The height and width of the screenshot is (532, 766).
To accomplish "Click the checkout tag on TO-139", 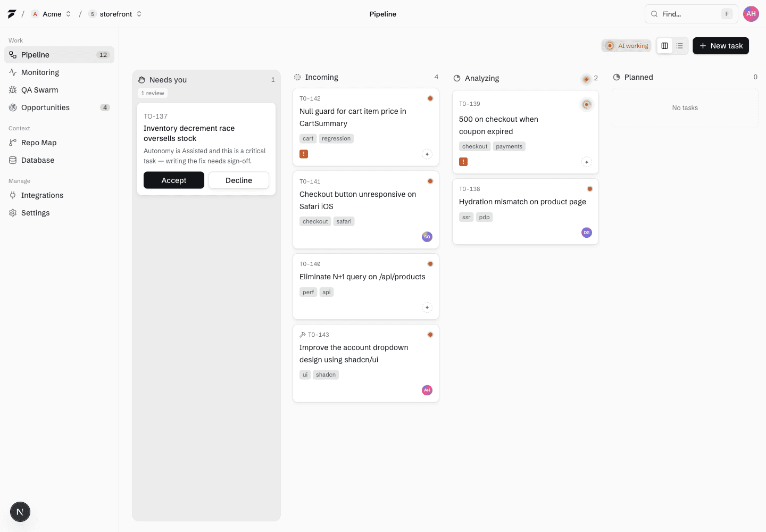I will pos(474,146).
